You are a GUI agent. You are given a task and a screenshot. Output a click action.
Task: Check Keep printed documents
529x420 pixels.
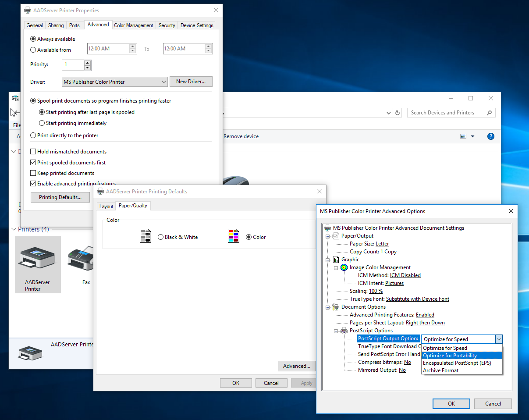[33, 173]
